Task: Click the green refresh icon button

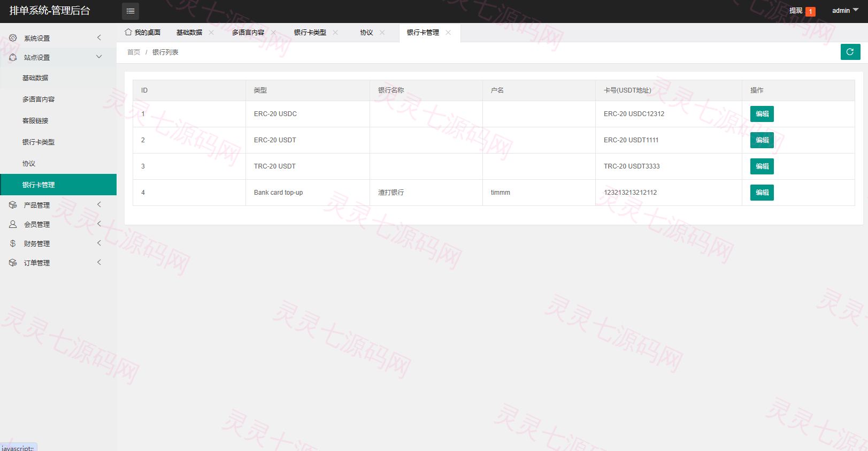Action: point(850,52)
